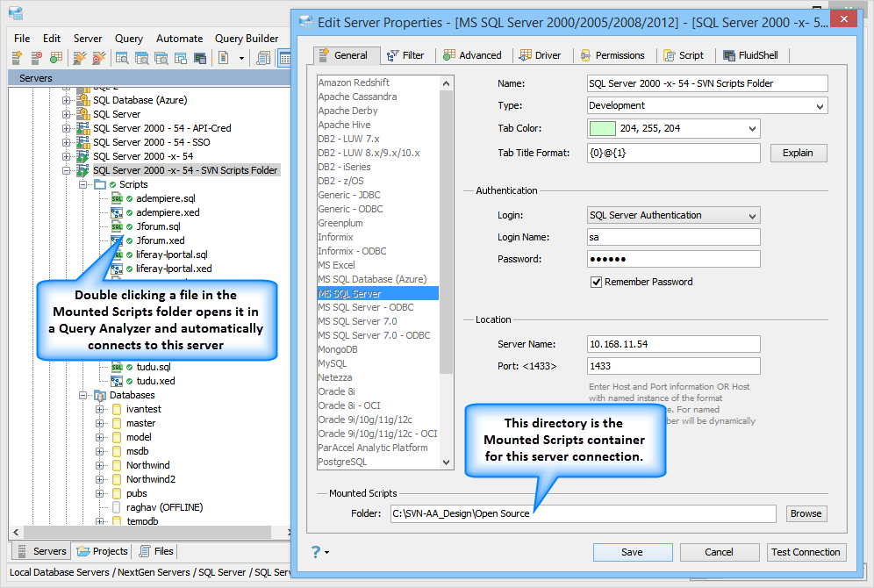The height and width of the screenshot is (588, 874).
Task: Switch to the Advanced tab
Action: point(473,55)
